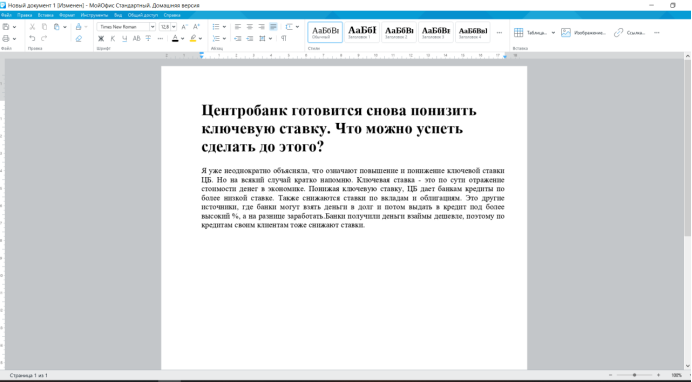The image size is (692, 382).
Task: Insert an image via Изображение
Action: pyautogui.click(x=583, y=33)
